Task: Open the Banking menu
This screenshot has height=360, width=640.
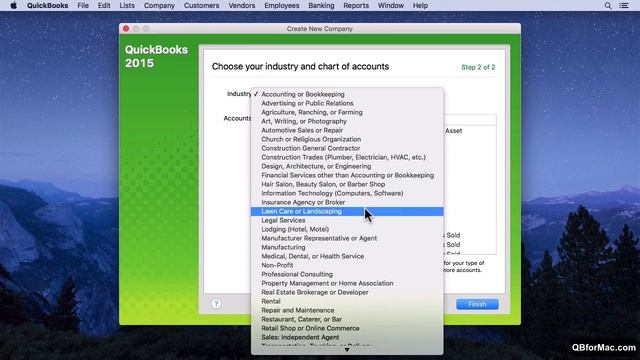Action: pos(321,6)
